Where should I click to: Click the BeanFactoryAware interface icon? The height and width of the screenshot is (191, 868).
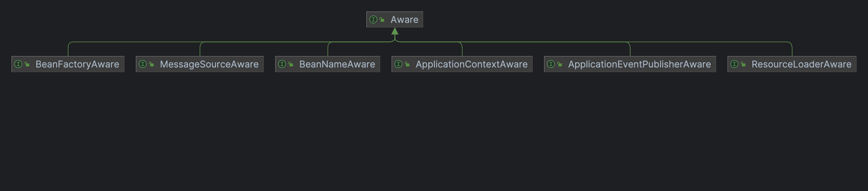pos(19,64)
